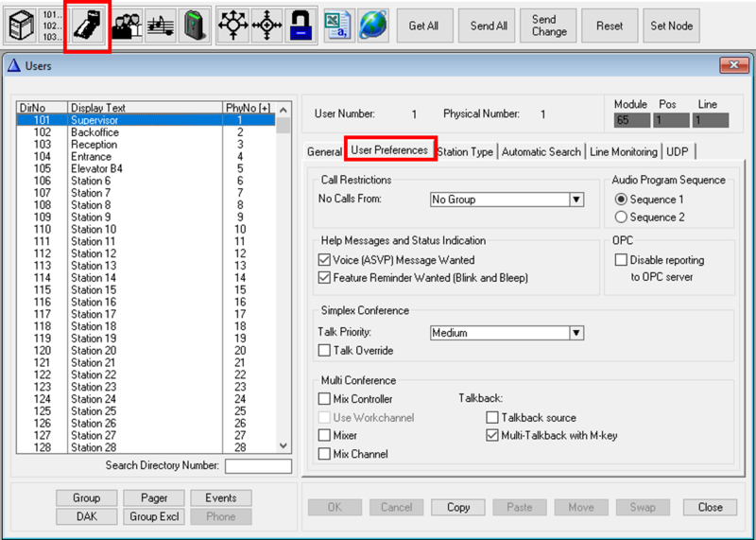This screenshot has height=540, width=756.
Task: Click the Group Excl button
Action: tap(154, 516)
